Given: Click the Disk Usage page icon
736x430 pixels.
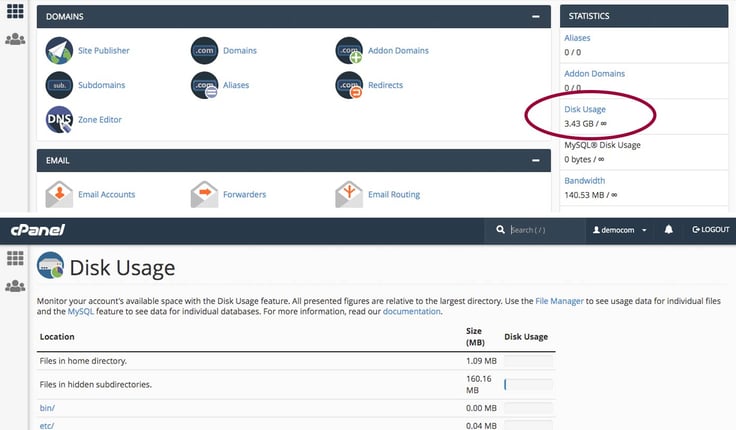Looking at the screenshot, I should (x=50, y=265).
